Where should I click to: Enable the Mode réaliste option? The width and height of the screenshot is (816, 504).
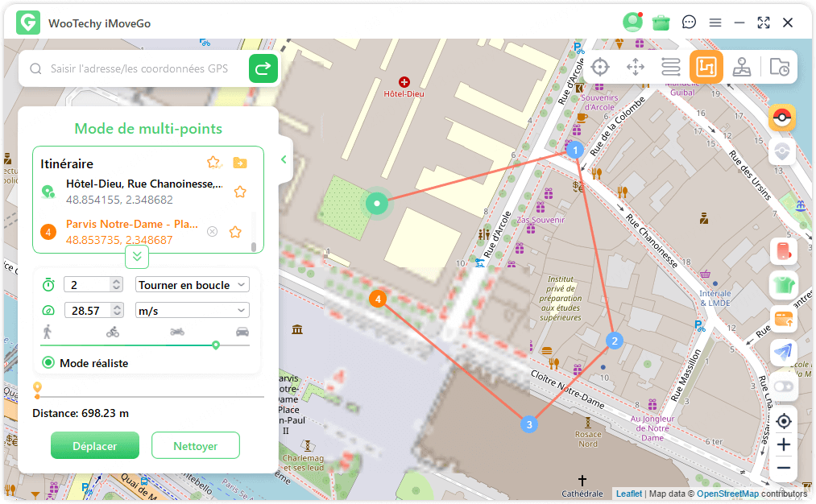pos(48,363)
